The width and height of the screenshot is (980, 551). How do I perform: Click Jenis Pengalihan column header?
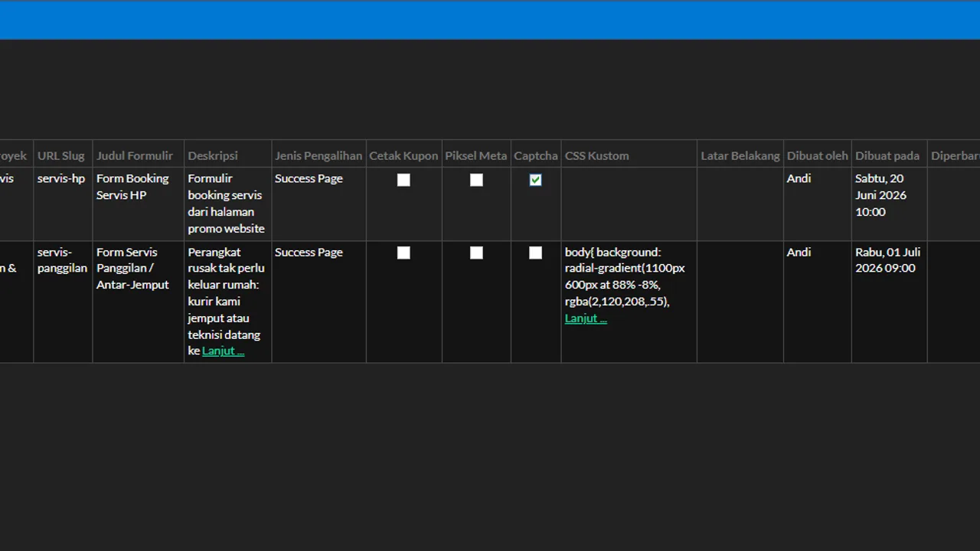(x=318, y=155)
